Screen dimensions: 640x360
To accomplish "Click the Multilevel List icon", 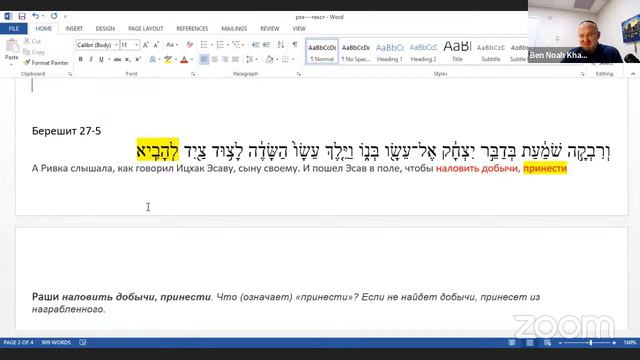I will pos(236,45).
